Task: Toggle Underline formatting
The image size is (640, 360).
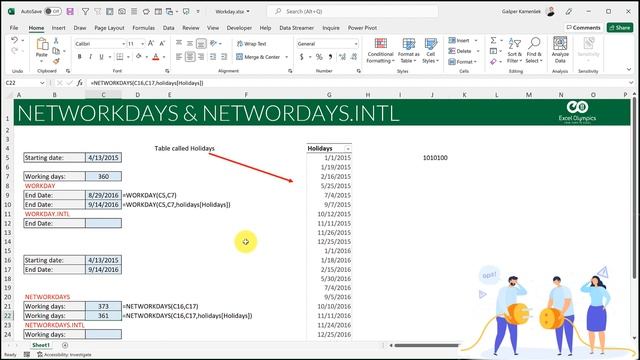Action: click(x=101, y=57)
